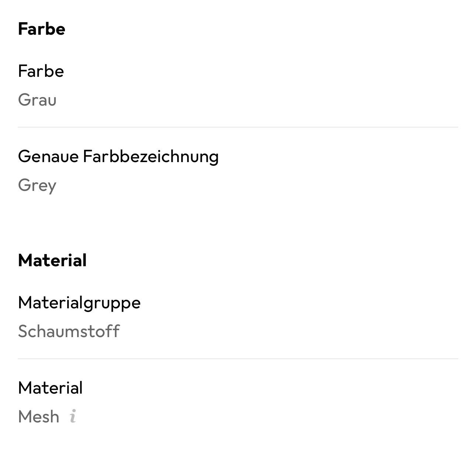Click the Grau color value
The height and width of the screenshot is (473, 476).
(37, 100)
